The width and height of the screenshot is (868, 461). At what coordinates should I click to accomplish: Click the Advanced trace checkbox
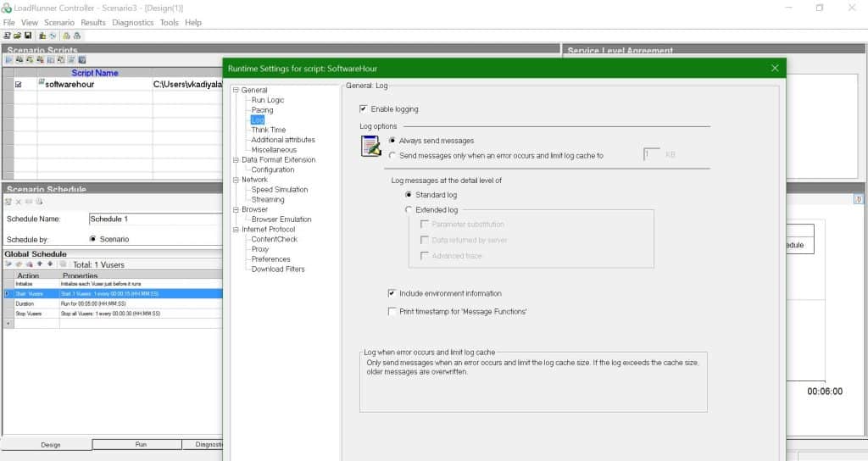point(425,255)
